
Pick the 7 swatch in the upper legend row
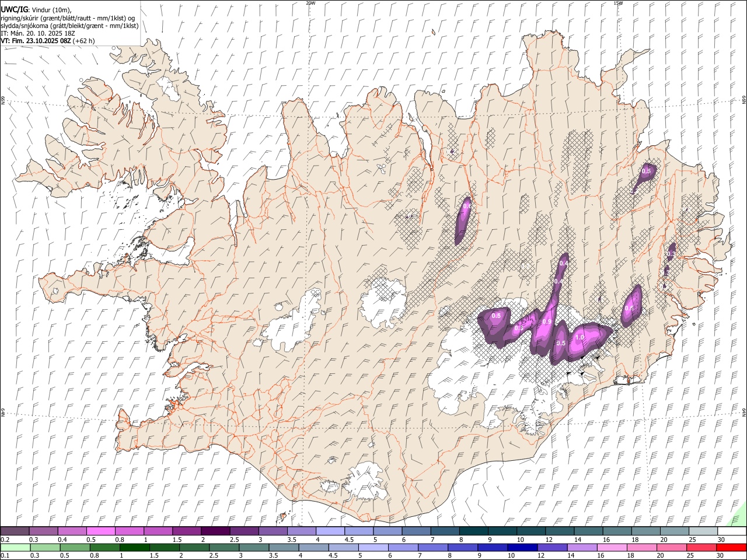click(x=445, y=531)
